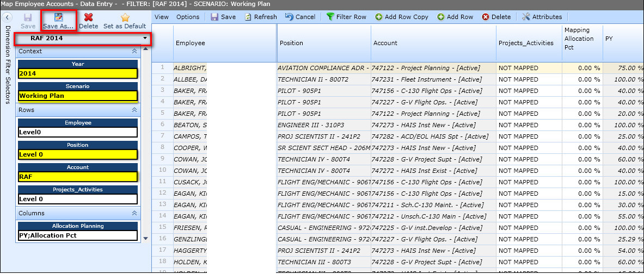644x274 pixels.
Task: Select TECHNICIAN III - 800T3 cell
Action: coord(324,261)
